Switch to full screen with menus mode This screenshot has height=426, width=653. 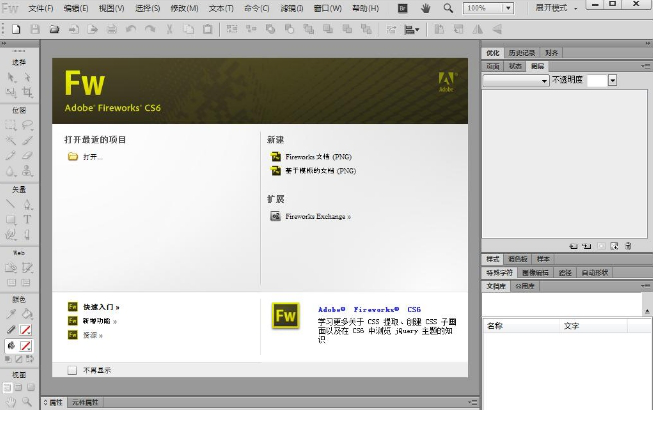tap(19, 387)
